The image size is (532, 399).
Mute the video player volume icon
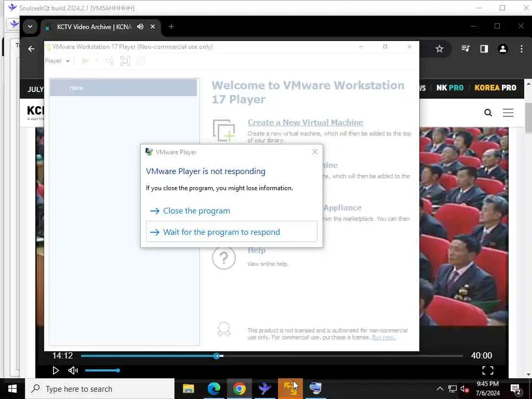pos(73,370)
